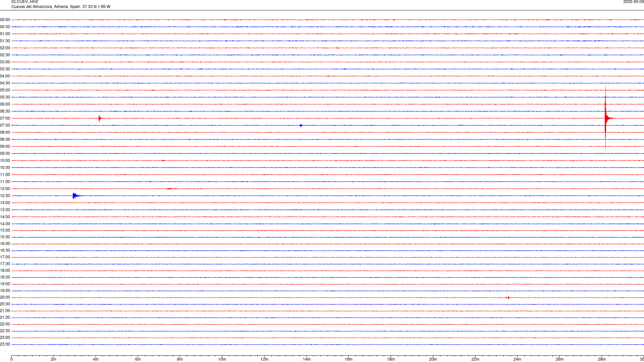Select the 14:00 trace time label
Image resolution: width=644 pixels, height=362 pixels.
(x=5, y=217)
